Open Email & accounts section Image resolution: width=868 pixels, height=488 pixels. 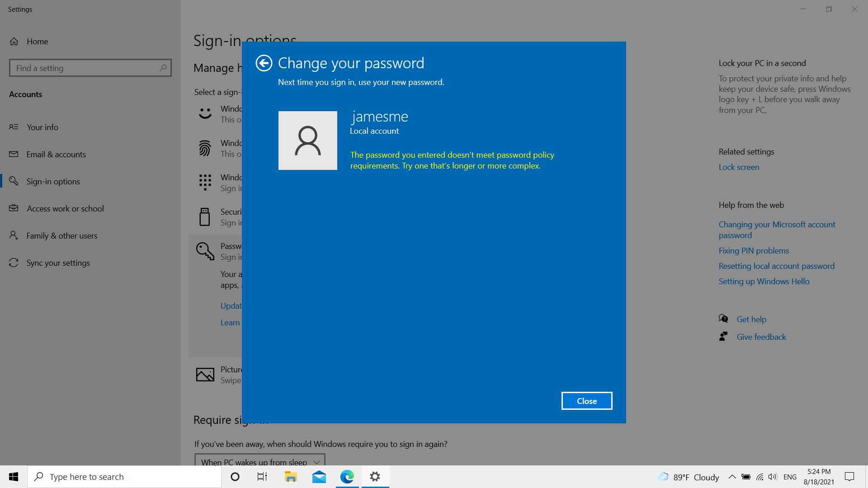tap(56, 155)
